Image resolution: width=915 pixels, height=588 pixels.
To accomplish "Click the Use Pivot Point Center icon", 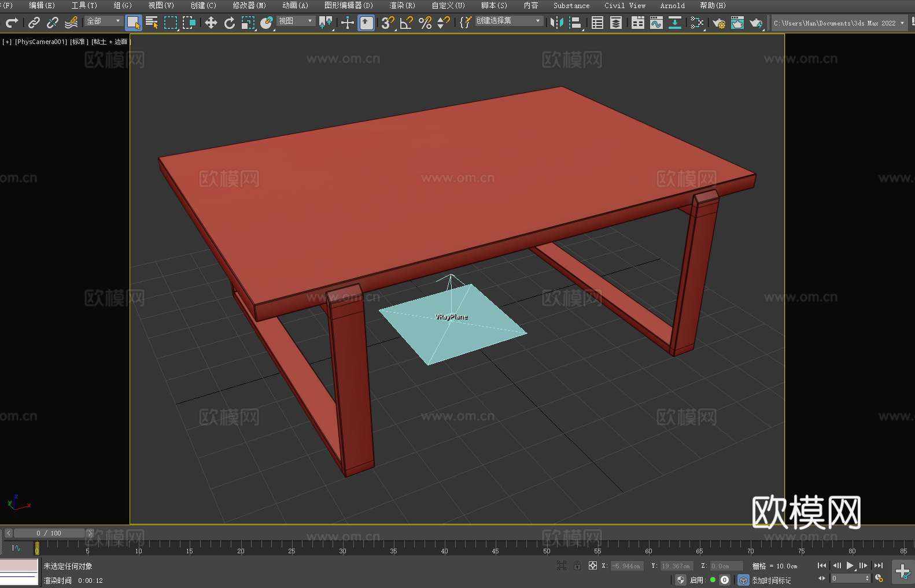I will click(326, 23).
